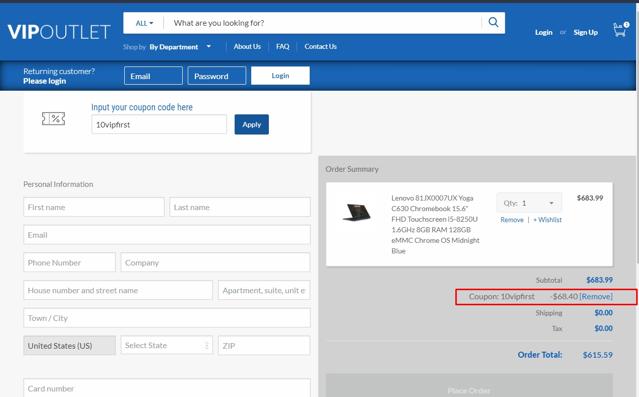Focus the product search box
Screen dimensions: 639x397
click(x=322, y=23)
